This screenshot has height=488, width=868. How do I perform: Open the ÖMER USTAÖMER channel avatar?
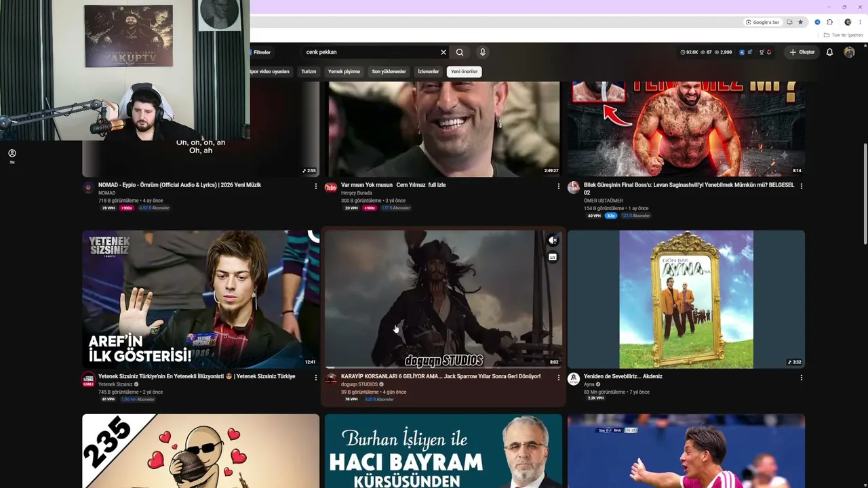(574, 188)
